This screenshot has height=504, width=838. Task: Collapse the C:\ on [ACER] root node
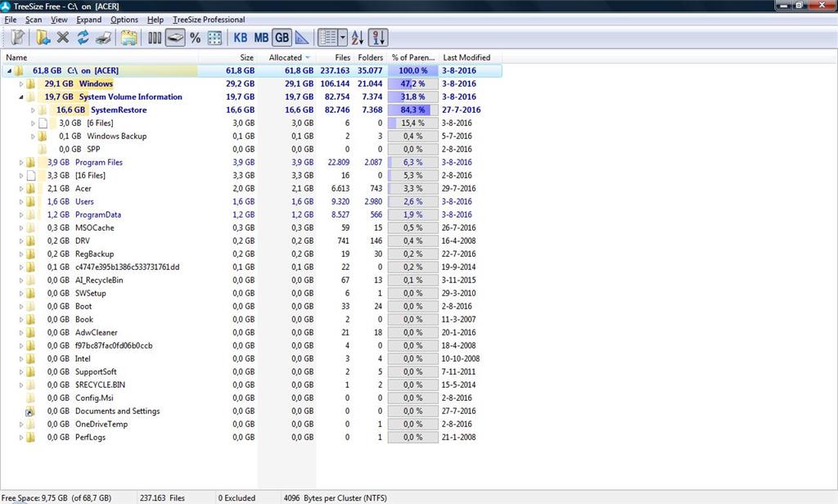coord(9,70)
